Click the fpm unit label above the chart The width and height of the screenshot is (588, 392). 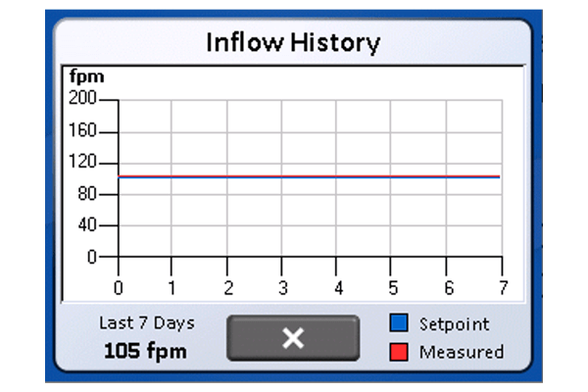click(x=86, y=76)
